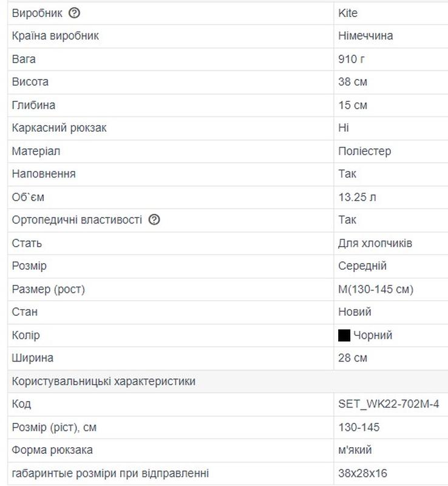Click the help icon beside Ортопедичні властивості
The width and height of the screenshot is (448, 486).
coord(154,220)
